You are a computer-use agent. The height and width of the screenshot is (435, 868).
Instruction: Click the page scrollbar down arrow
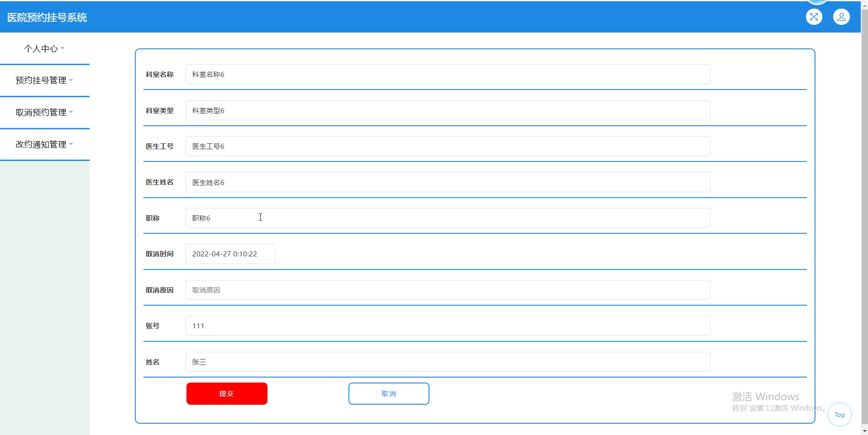tap(864, 431)
